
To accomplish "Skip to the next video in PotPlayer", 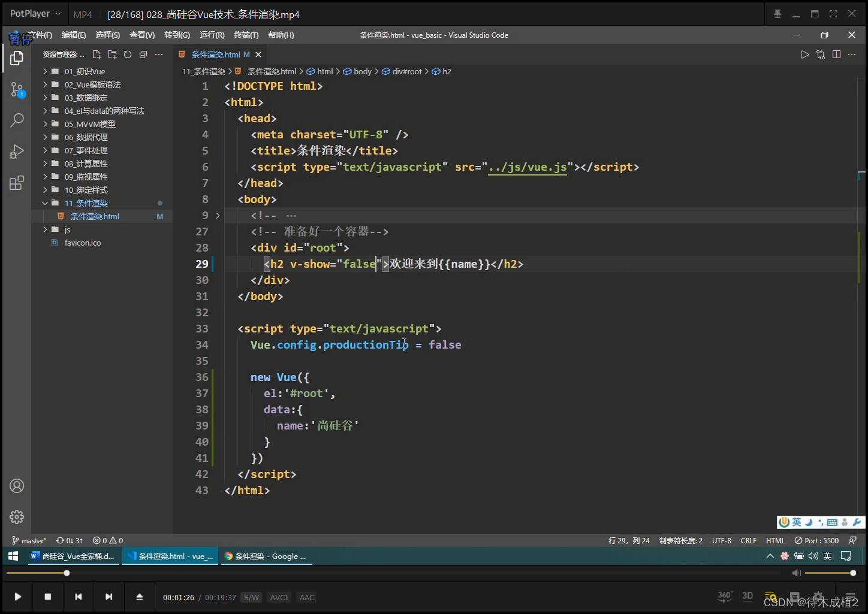I will 108,597.
